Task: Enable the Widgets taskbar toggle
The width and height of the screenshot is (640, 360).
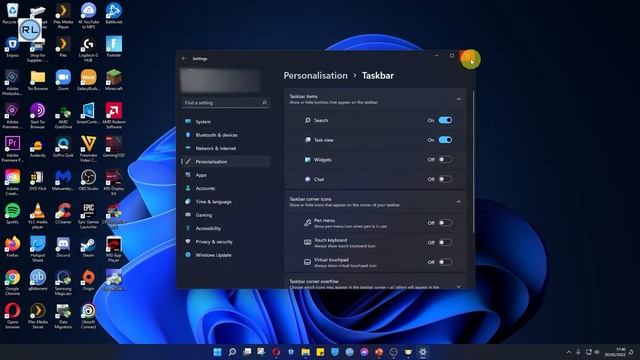Action: 445,160
